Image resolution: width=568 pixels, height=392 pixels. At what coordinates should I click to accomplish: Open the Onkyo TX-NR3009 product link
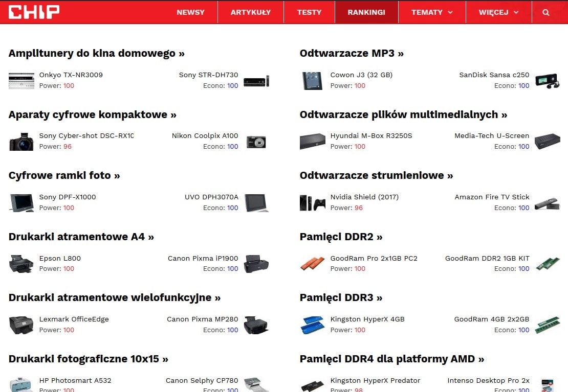pos(71,75)
